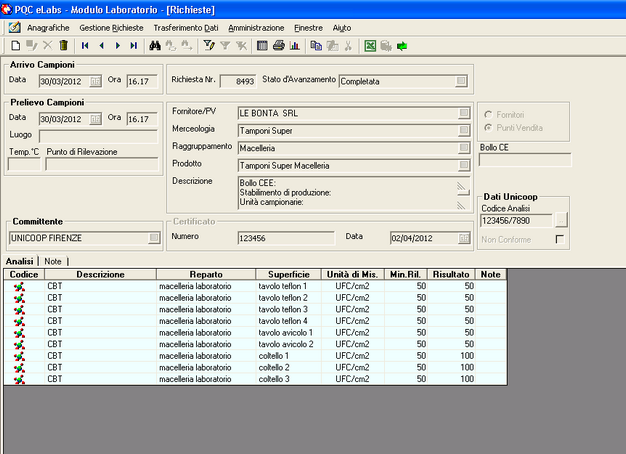Screen dimensions: 626x454
Task: Select the Punti Vendita radio button
Action: pyautogui.click(x=488, y=128)
